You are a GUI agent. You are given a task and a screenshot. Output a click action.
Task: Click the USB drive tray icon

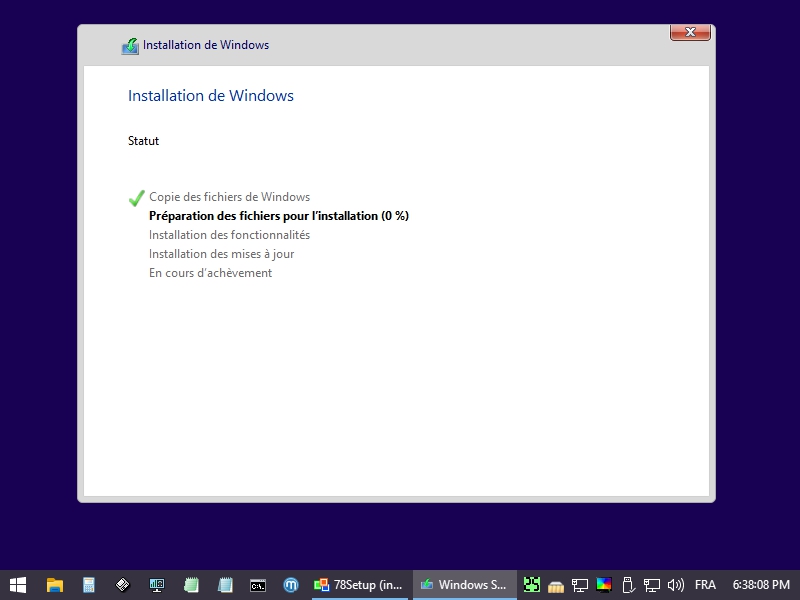click(628, 585)
